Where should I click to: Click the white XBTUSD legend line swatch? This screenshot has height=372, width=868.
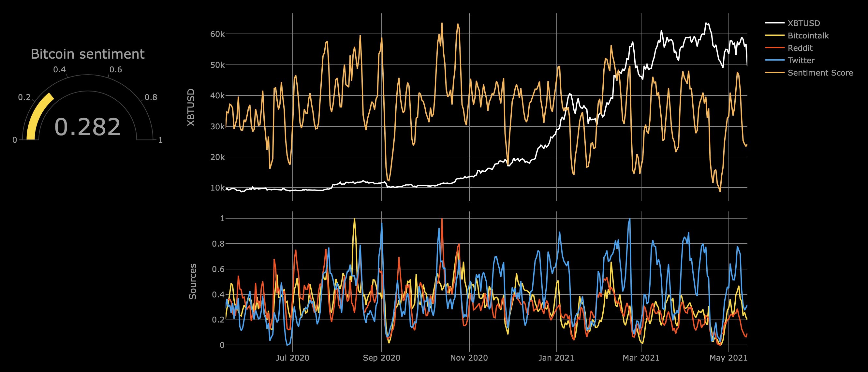coord(774,23)
